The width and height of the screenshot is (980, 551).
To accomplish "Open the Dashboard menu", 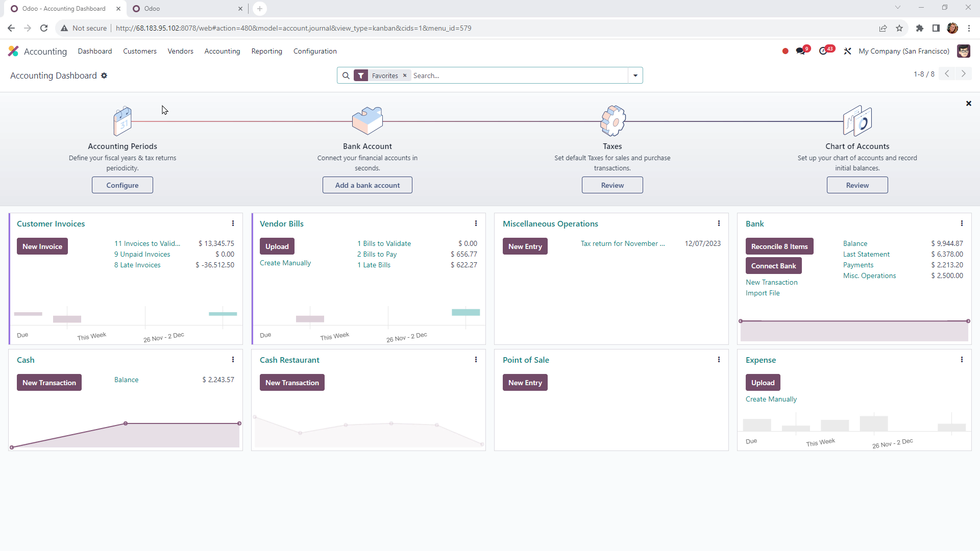I will click(x=95, y=51).
